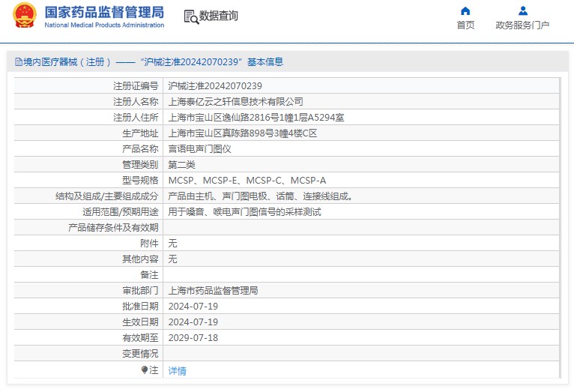
Task: Click the 适用范围/预期用途 label
Action: (121, 211)
